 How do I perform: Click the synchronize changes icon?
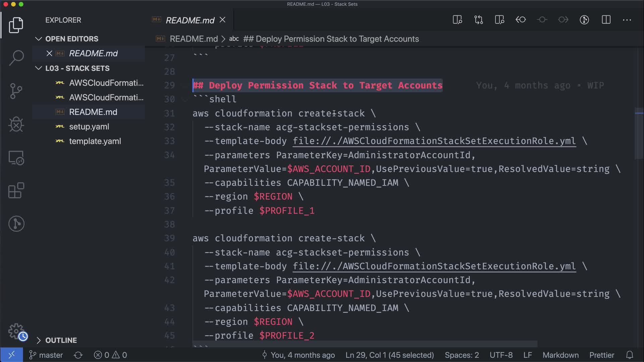tap(78, 355)
